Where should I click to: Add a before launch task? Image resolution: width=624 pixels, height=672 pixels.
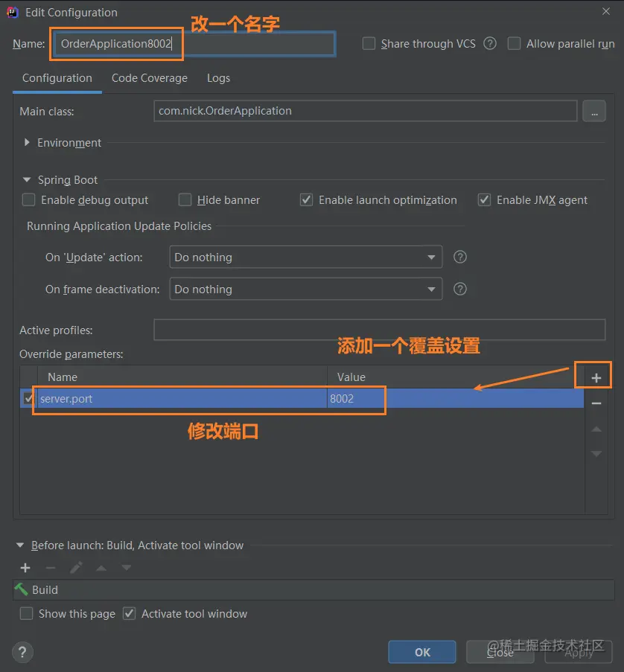[x=25, y=568]
